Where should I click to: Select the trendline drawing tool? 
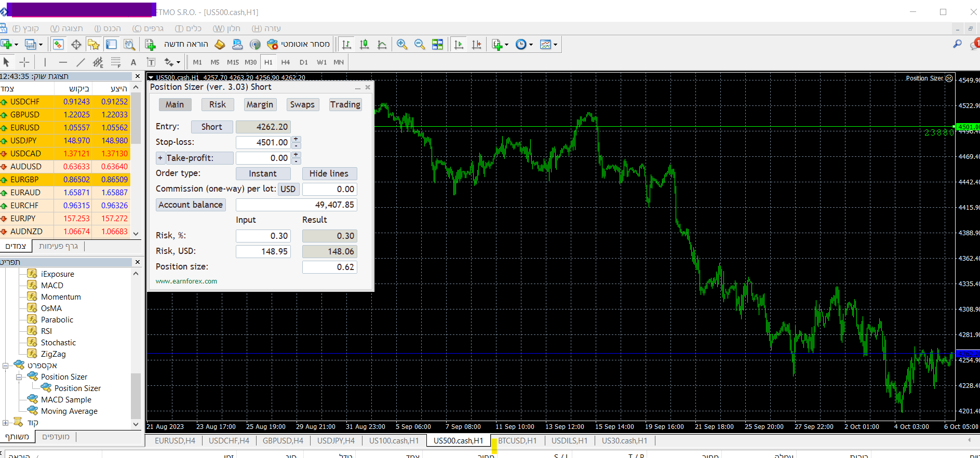80,62
